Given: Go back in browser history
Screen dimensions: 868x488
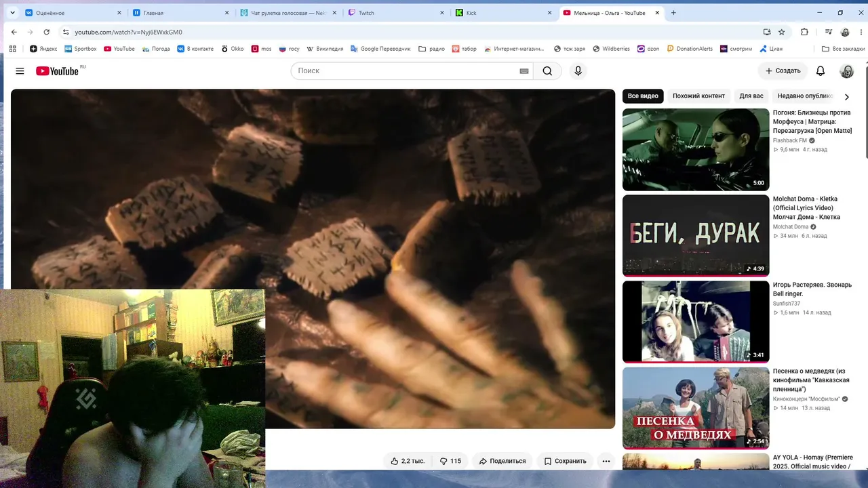Looking at the screenshot, I should pos(14,32).
